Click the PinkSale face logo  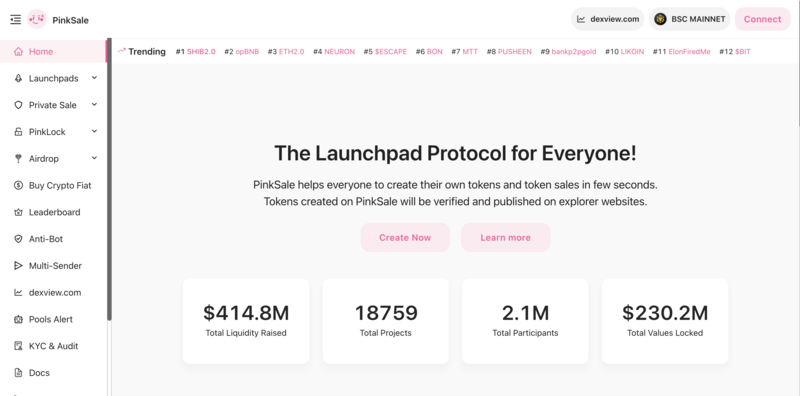pyautogui.click(x=37, y=19)
